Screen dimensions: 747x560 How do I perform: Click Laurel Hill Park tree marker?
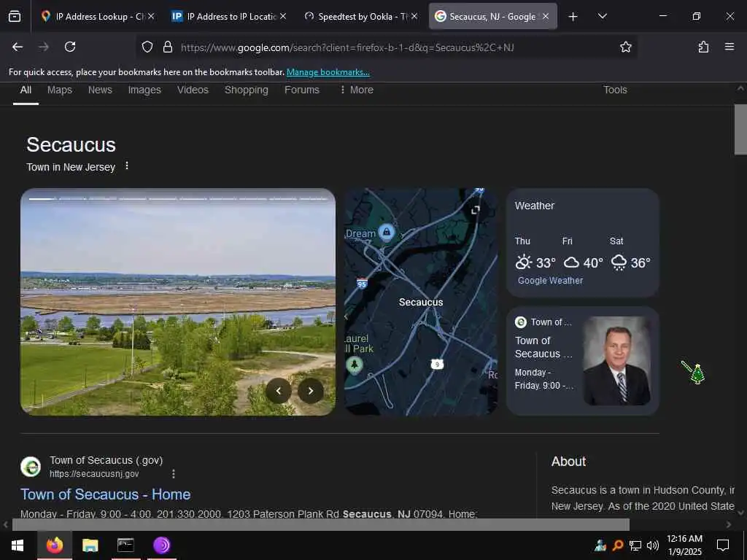pos(354,366)
